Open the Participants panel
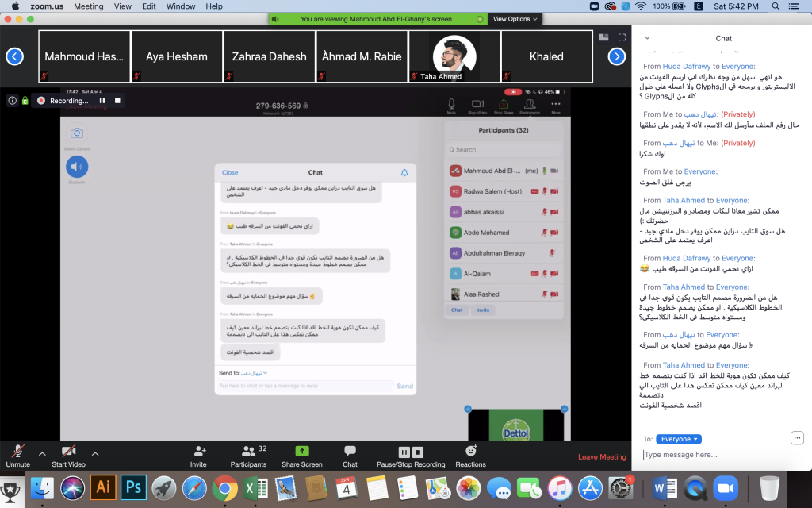The image size is (812, 508). (x=248, y=456)
